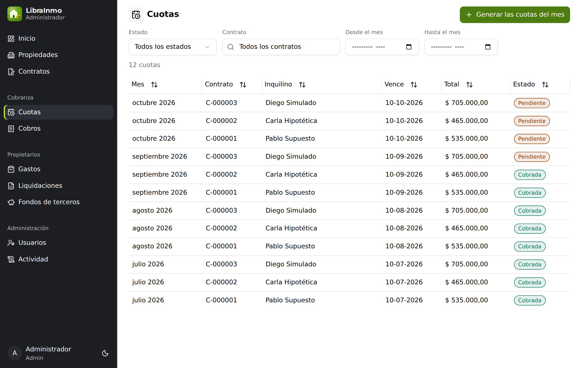Open the Desde el mes calendar picker icon
This screenshot has width=588, height=368.
click(x=409, y=47)
